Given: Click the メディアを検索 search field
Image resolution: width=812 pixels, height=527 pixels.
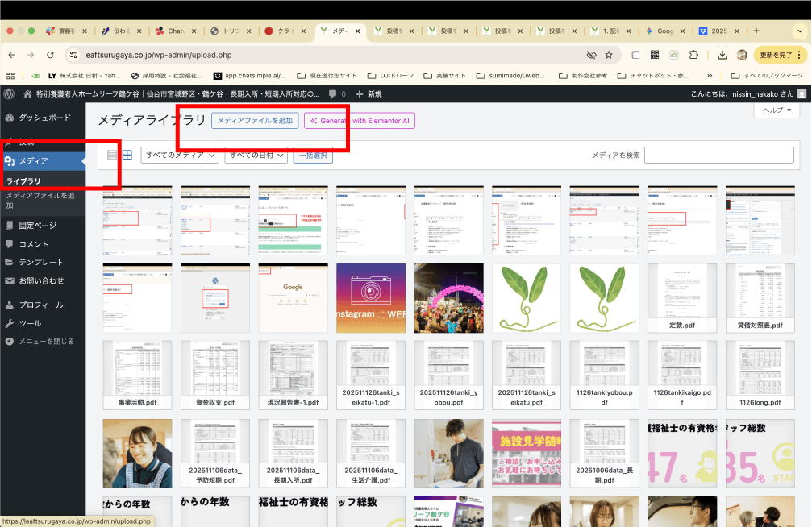Looking at the screenshot, I should coord(718,155).
